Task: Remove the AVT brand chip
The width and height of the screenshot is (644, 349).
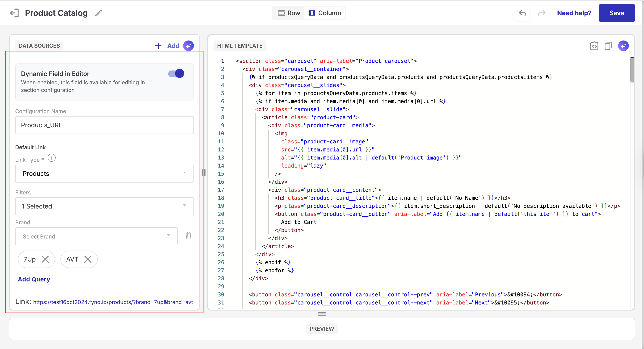Action: point(88,259)
